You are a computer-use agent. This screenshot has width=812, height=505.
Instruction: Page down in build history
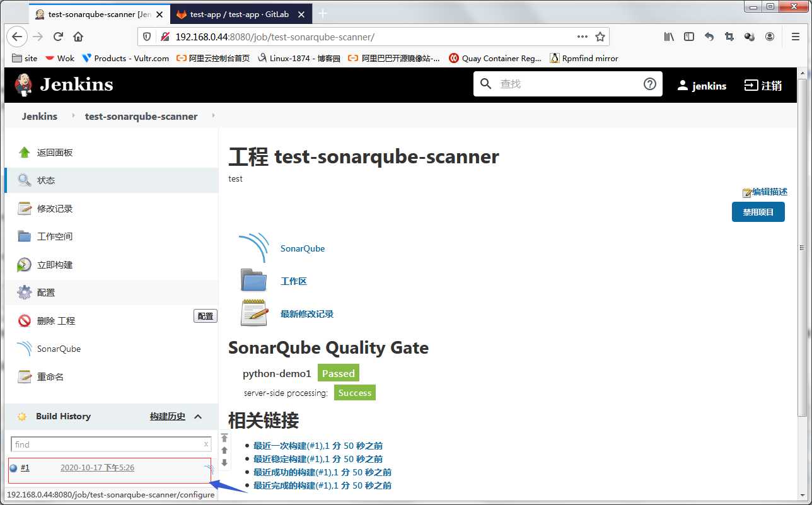pyautogui.click(x=224, y=462)
